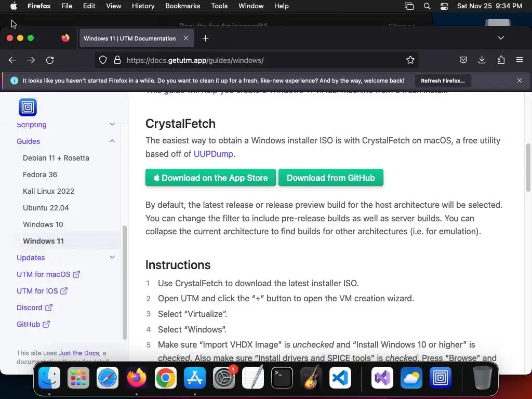The height and width of the screenshot is (399, 532).
Task: Open the extensions puzzle icon
Action: pos(501,60)
